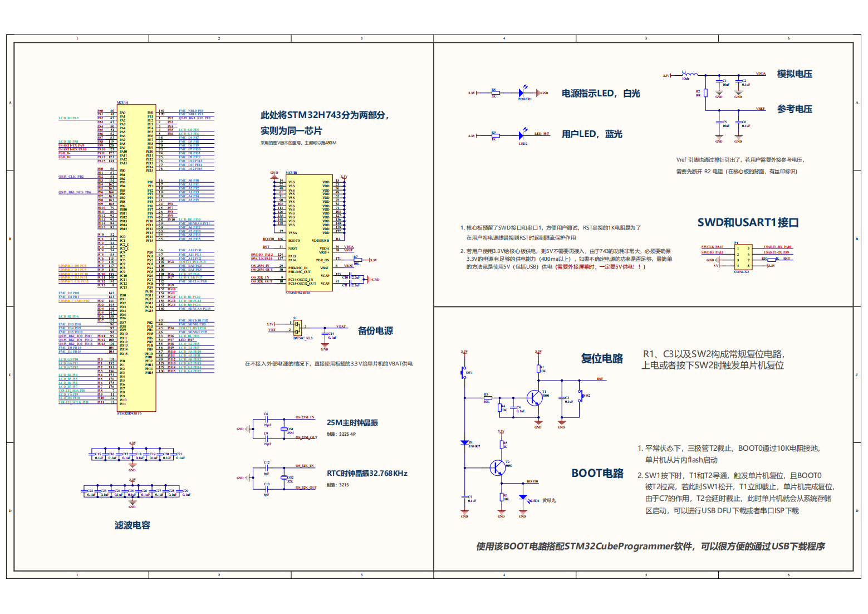The height and width of the screenshot is (614, 868).
Task: Click the 'RTC时钟晶振32.768KHz' label
Action: coord(367,474)
